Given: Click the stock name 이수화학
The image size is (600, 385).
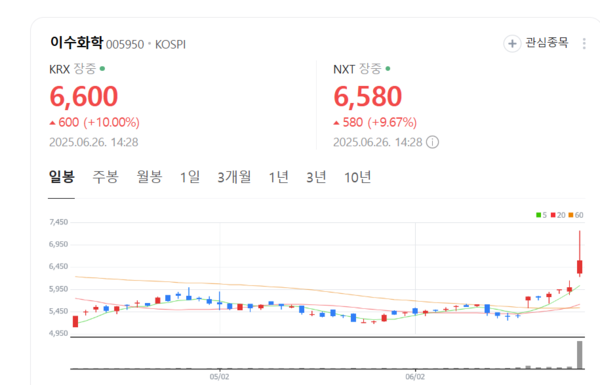Looking at the screenshot, I should pyautogui.click(x=77, y=42).
